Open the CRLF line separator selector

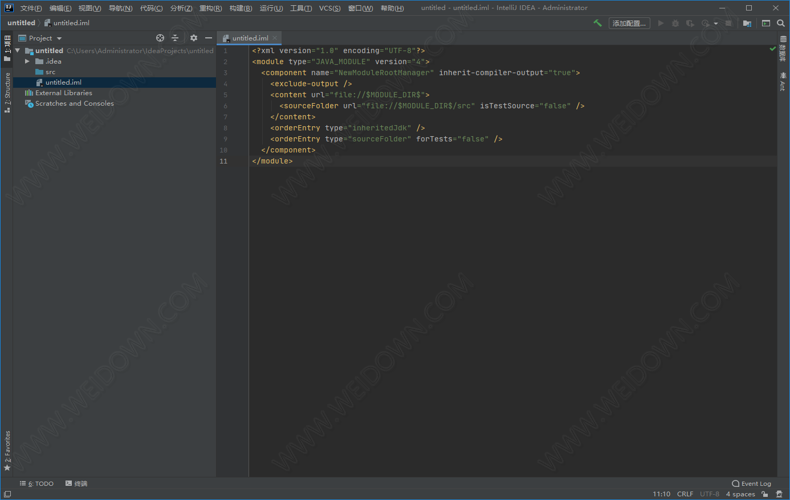(x=685, y=494)
